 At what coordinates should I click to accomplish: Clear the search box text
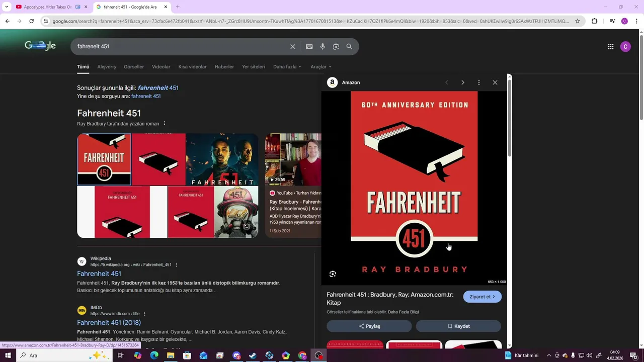click(293, 46)
